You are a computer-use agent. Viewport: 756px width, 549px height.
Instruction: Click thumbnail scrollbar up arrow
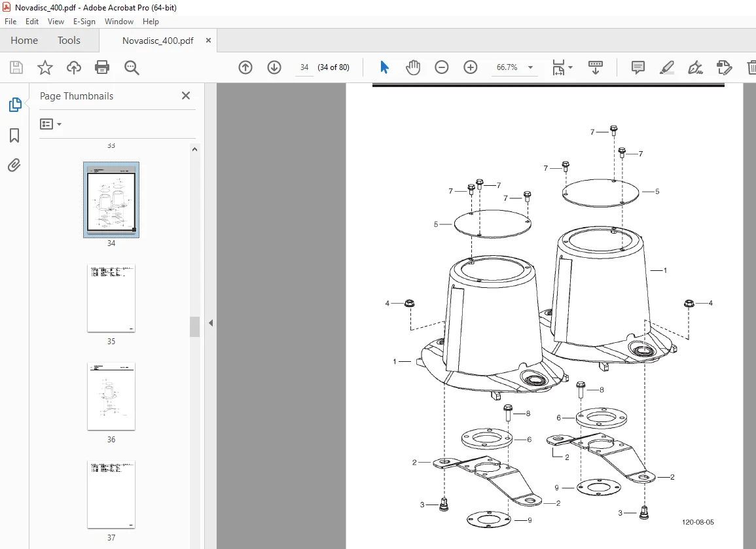coord(195,149)
